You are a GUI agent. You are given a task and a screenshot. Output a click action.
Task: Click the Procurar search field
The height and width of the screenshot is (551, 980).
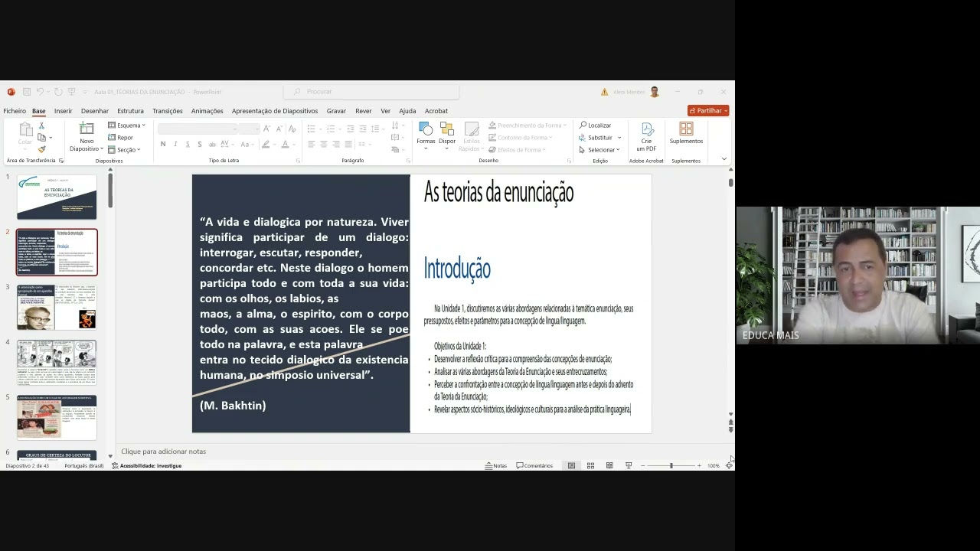click(371, 92)
